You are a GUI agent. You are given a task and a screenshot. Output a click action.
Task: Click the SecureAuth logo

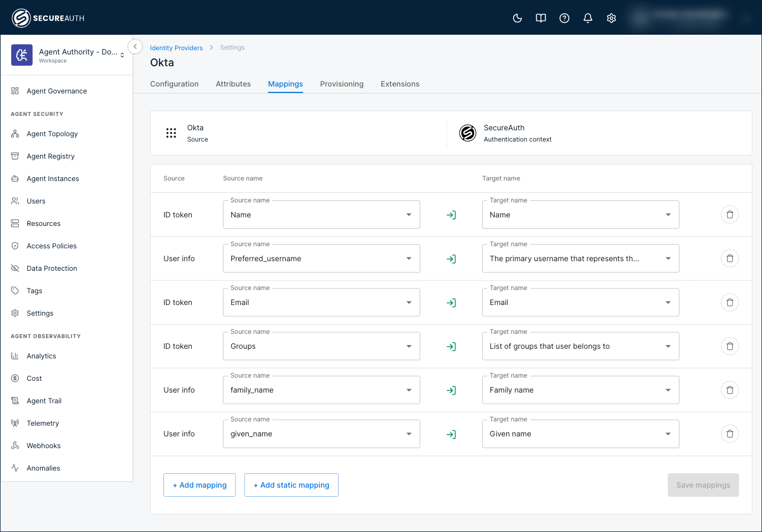click(x=48, y=18)
